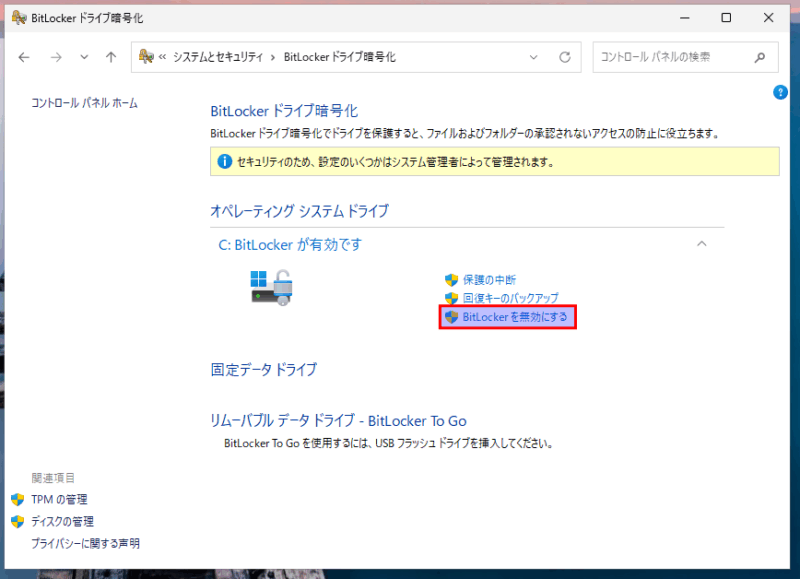Screen dimensions: 800x579
Task: Click the back navigation arrow
Action: [24, 57]
